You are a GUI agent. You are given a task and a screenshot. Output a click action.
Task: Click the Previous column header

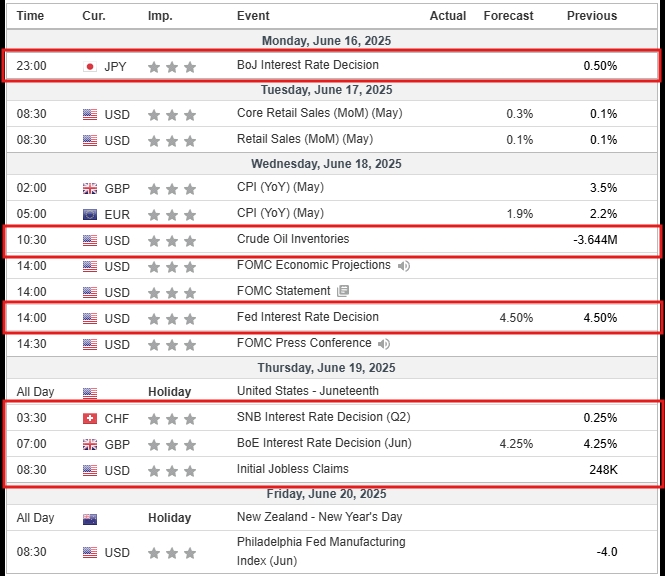pos(592,16)
